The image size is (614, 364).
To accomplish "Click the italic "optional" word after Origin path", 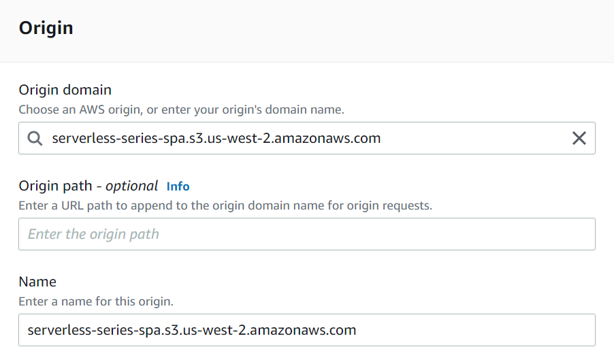I will click(x=131, y=186).
